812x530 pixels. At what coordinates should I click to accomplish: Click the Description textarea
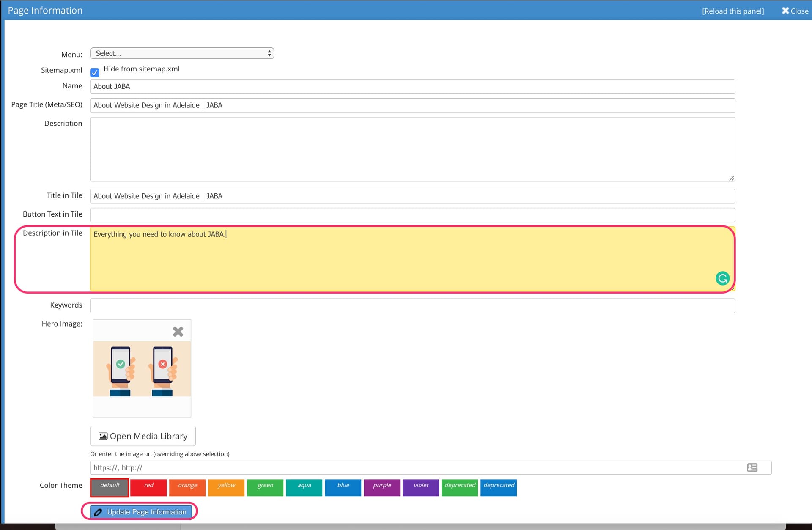pos(412,149)
